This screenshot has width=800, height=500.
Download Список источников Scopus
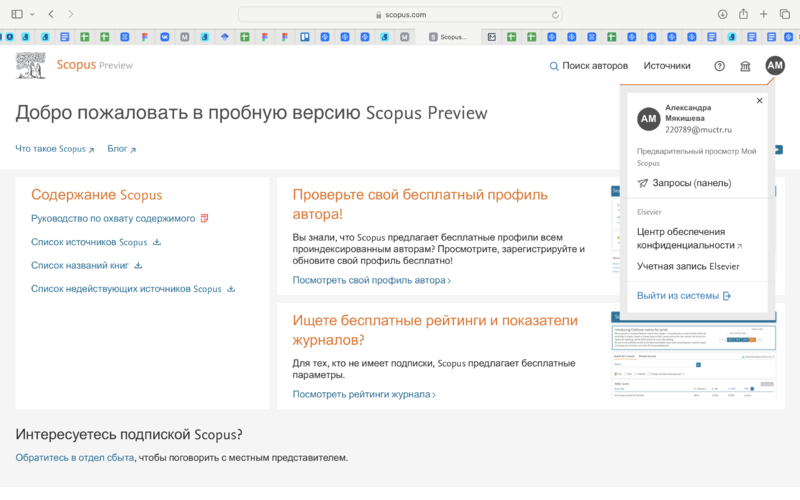(x=96, y=242)
